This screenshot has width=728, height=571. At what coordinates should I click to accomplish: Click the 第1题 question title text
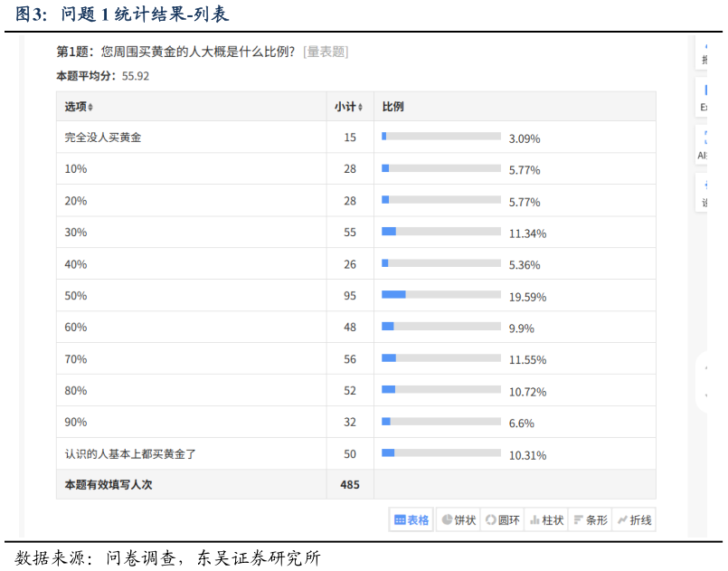[175, 52]
